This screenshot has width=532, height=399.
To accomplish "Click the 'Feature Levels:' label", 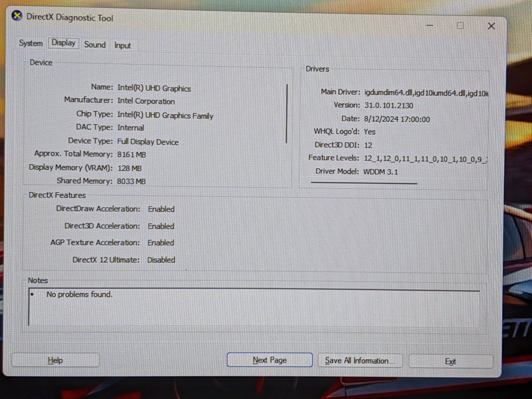I will (334, 158).
